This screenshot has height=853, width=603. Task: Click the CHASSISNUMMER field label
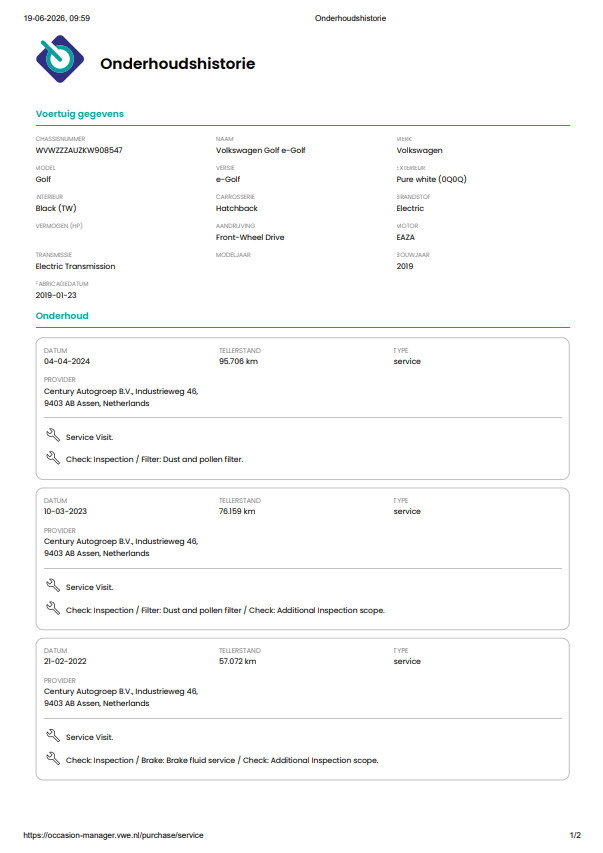(x=60, y=139)
